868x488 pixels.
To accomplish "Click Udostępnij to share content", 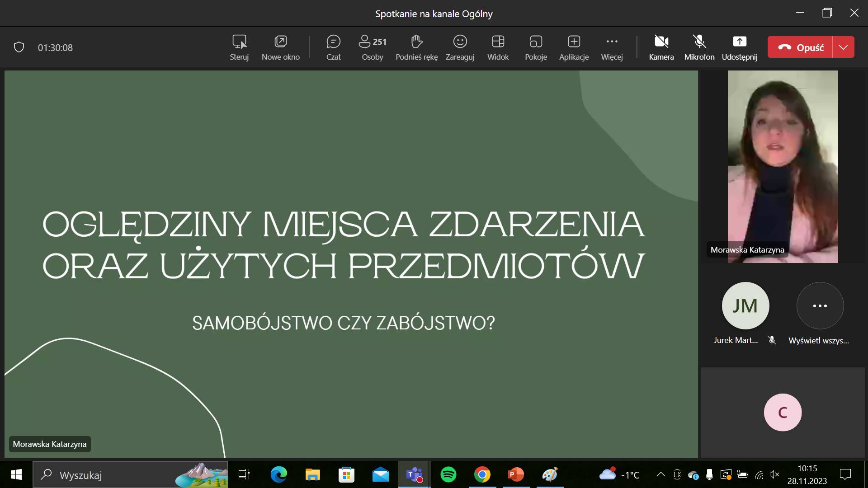I will tap(739, 47).
